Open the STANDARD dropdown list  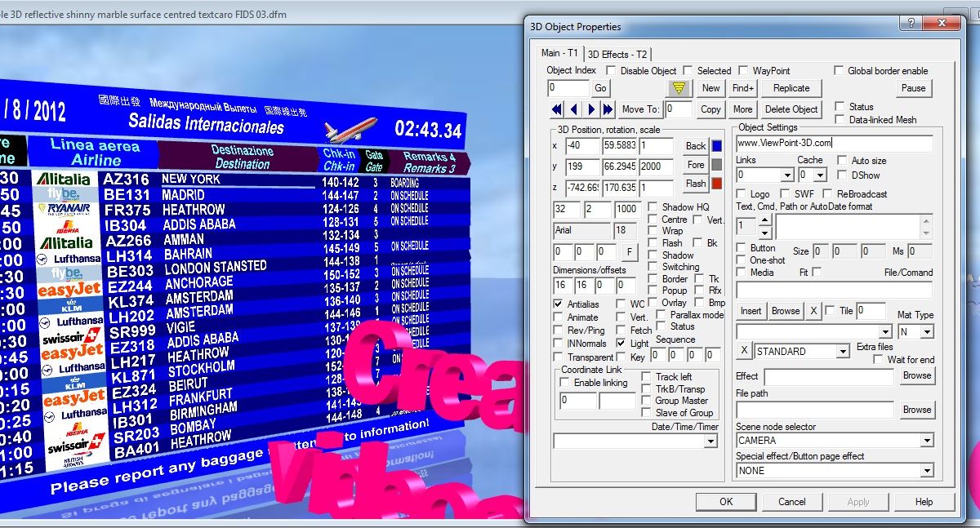844,352
